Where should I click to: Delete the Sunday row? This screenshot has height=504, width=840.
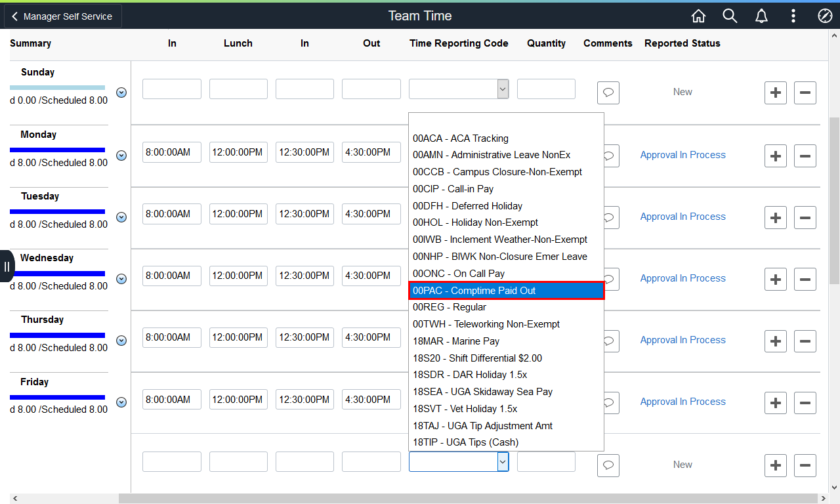(x=805, y=93)
